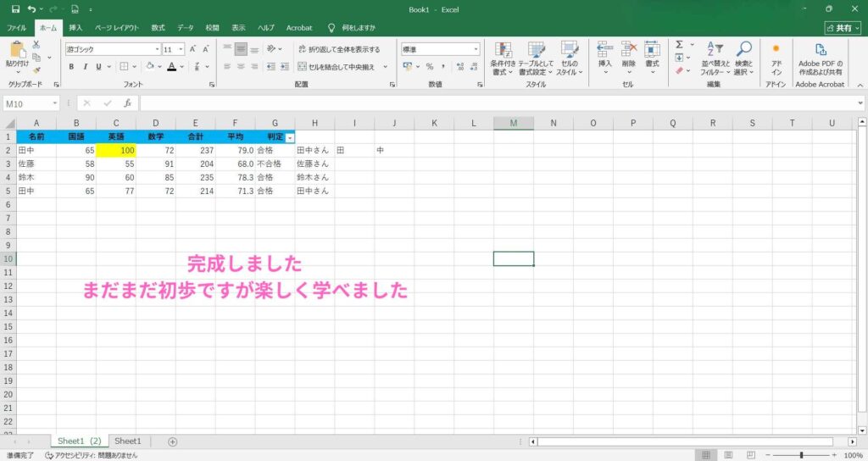Click the font color A button
Image resolution: width=868 pixels, height=461 pixels.
click(x=171, y=66)
